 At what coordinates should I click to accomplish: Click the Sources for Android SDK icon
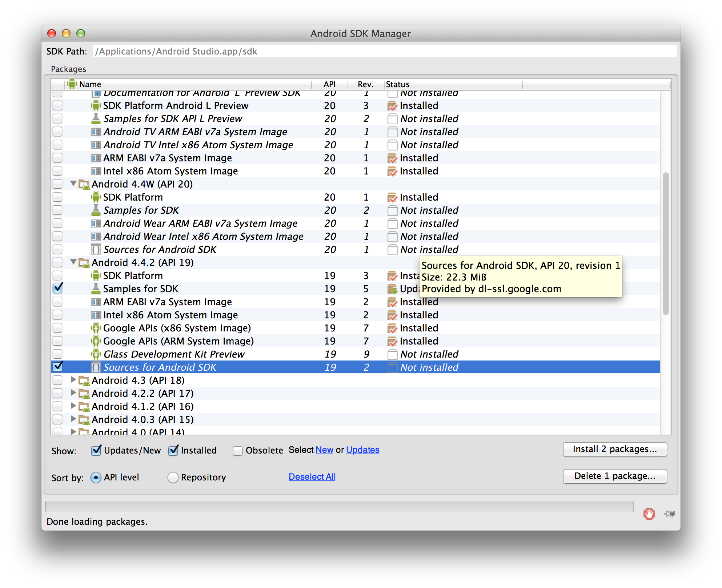[x=94, y=367]
